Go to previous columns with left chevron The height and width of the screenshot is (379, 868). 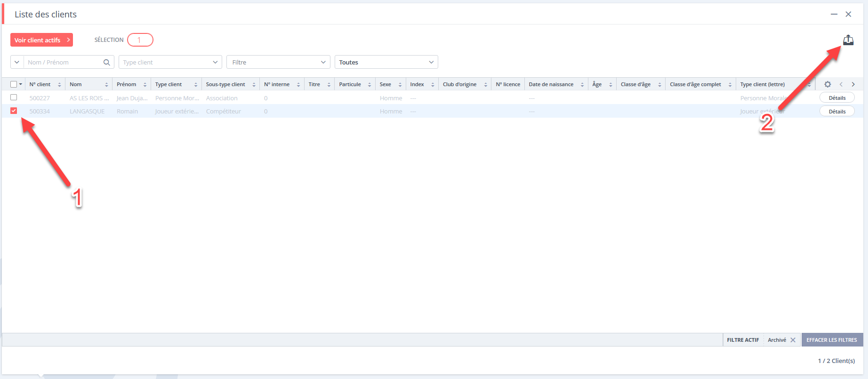(x=841, y=84)
